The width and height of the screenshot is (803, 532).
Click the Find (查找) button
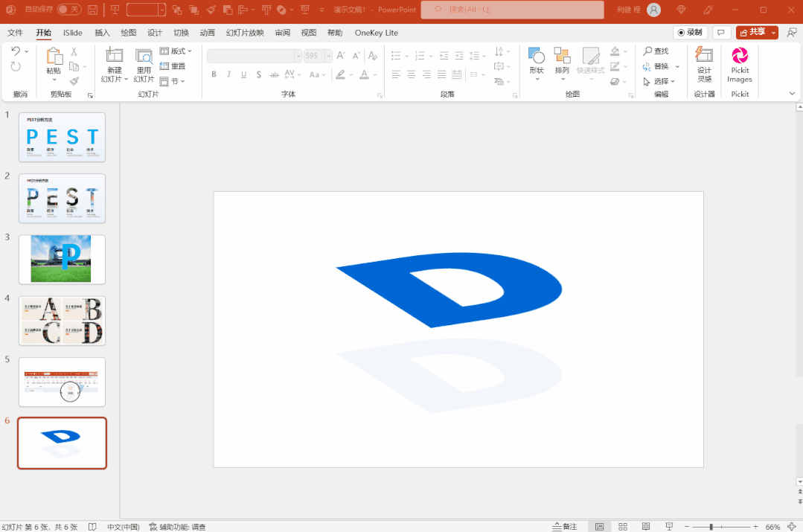[656, 51]
